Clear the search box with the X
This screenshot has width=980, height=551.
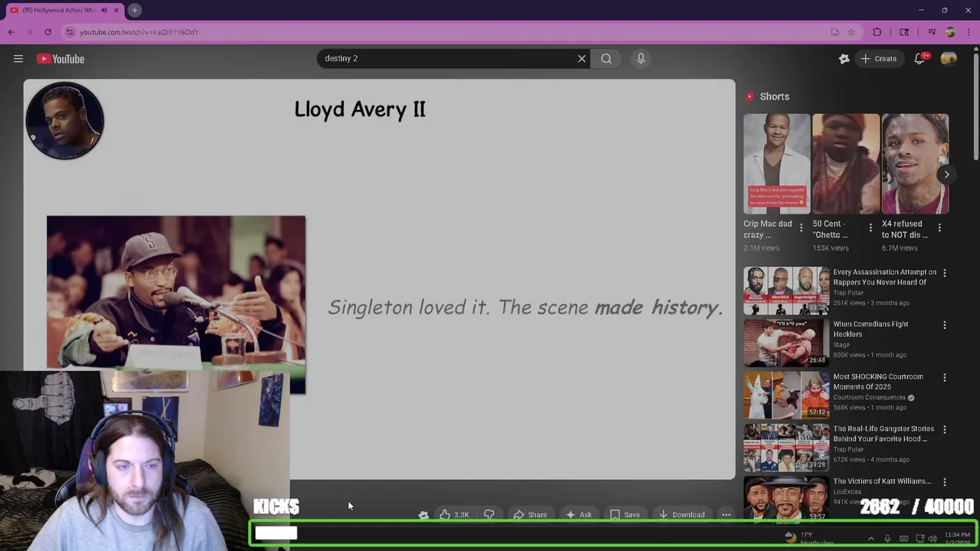pos(582,58)
